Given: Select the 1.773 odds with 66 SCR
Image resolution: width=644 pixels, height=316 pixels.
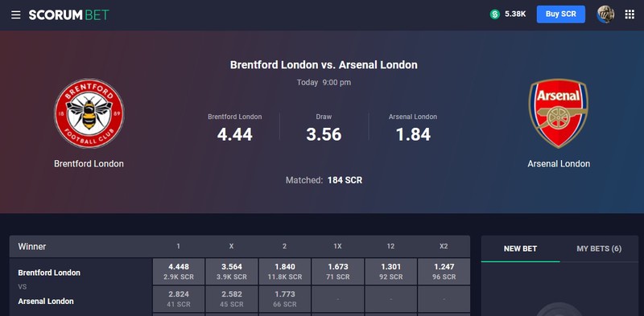Looking at the screenshot, I should (x=285, y=299).
